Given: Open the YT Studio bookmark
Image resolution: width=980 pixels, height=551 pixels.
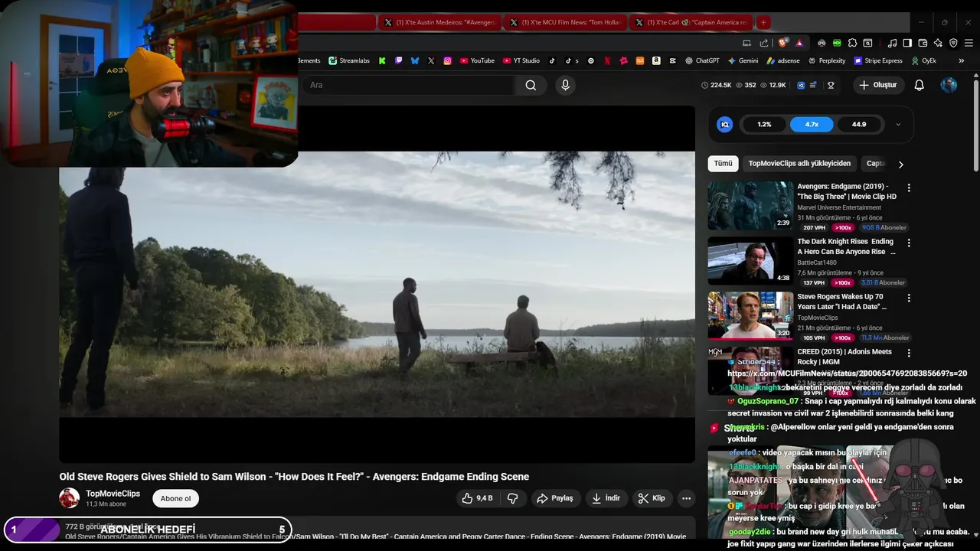Looking at the screenshot, I should 521,60.
